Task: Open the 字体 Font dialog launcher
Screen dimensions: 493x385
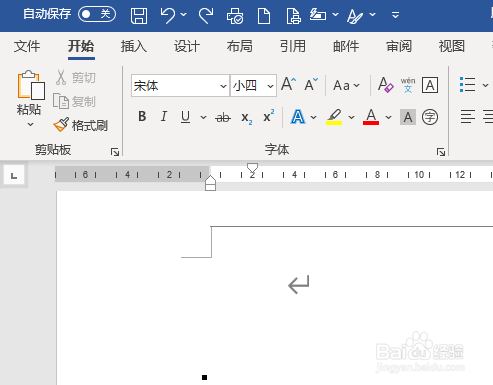Action: point(441,152)
